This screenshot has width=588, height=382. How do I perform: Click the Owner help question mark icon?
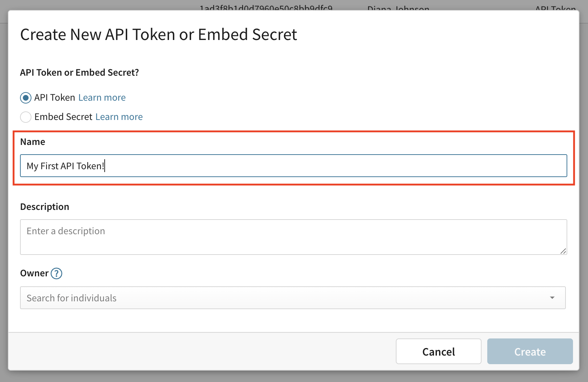[x=56, y=273]
